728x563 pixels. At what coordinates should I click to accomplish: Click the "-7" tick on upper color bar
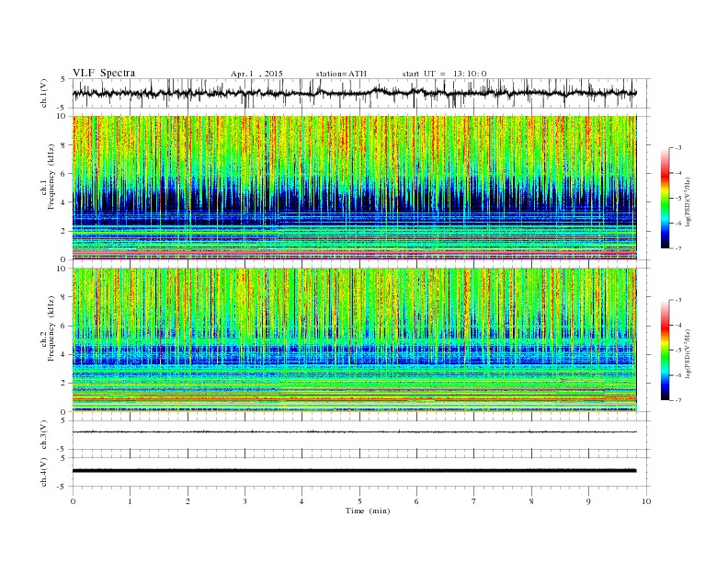coord(677,248)
